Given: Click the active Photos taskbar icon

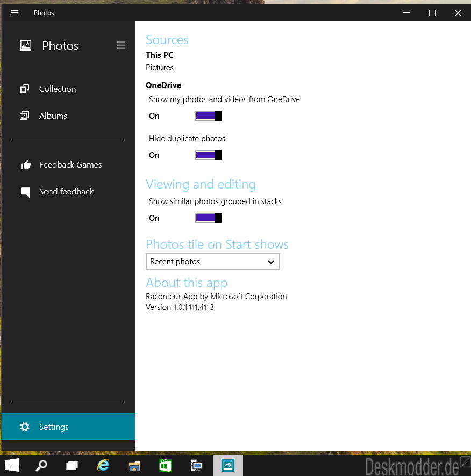Looking at the screenshot, I should click(227, 465).
